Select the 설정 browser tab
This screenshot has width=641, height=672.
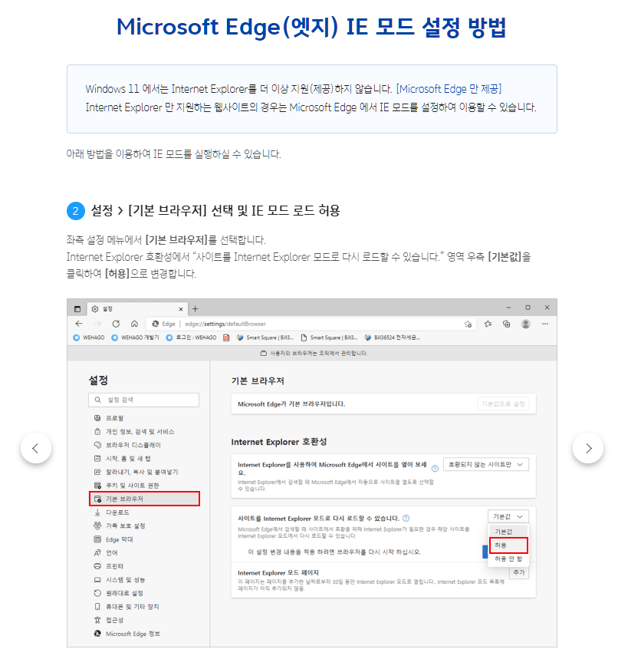pyautogui.click(x=137, y=309)
